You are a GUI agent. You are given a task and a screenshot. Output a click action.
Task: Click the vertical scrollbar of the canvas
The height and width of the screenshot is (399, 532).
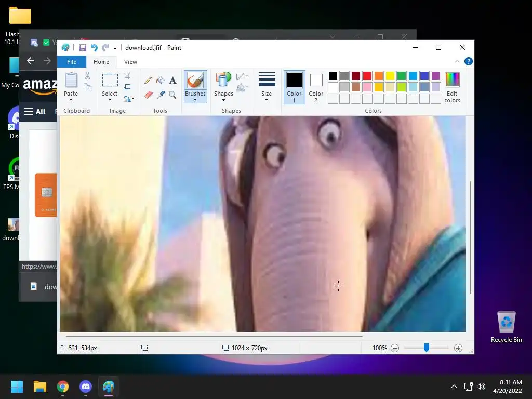pos(470,237)
